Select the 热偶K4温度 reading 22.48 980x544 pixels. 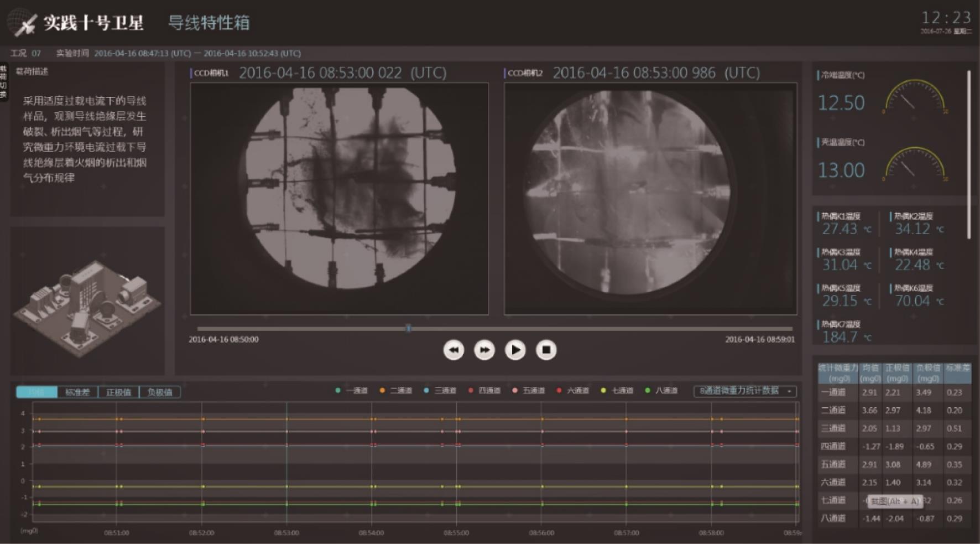(913, 265)
